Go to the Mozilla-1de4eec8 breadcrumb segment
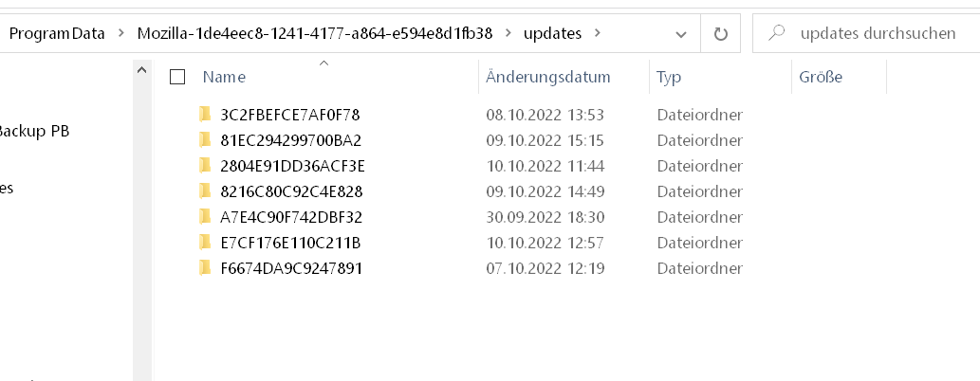The image size is (980, 381). click(315, 33)
